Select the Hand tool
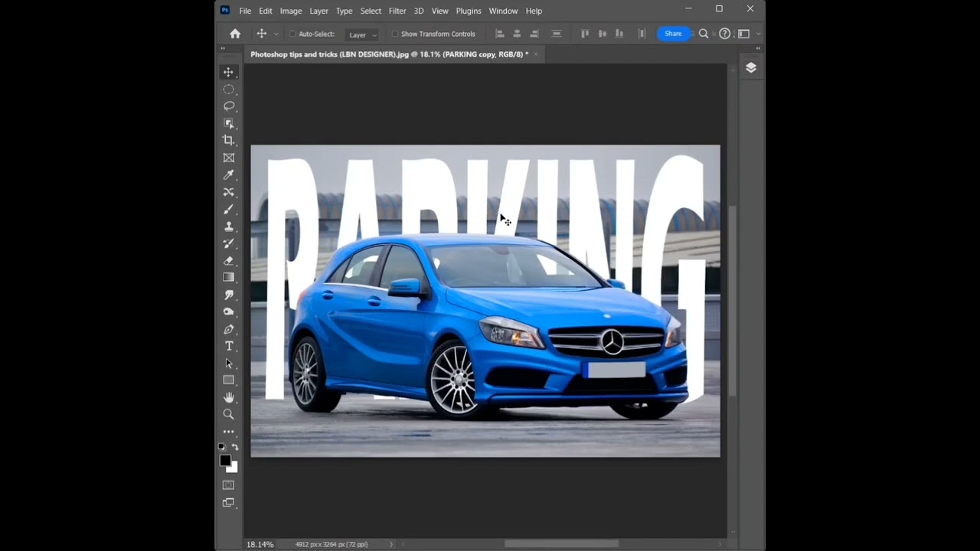The image size is (980, 551). tap(228, 397)
